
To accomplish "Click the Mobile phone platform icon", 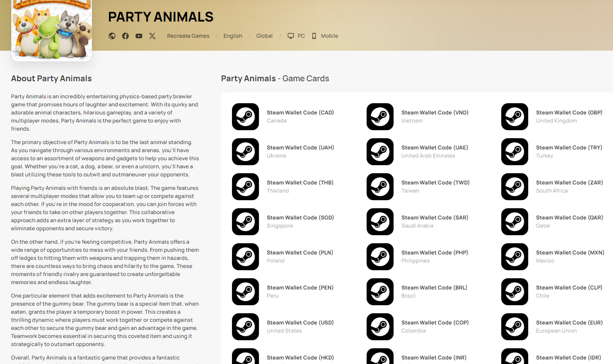I will [314, 36].
